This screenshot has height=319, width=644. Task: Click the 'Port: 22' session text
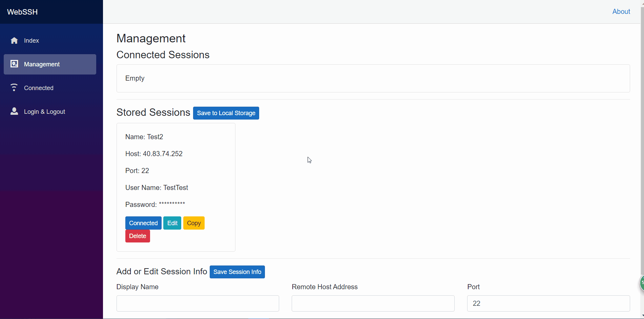point(137,171)
